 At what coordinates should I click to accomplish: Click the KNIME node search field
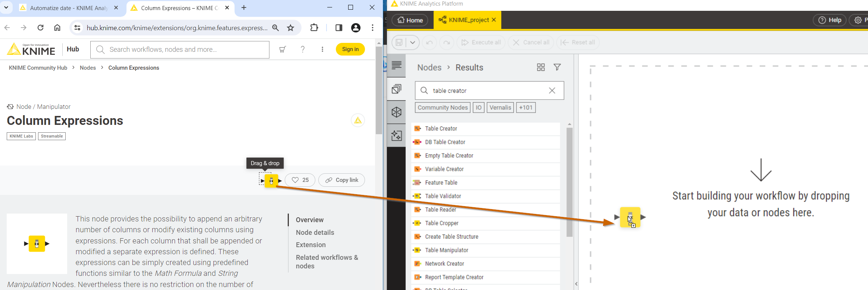pos(489,91)
